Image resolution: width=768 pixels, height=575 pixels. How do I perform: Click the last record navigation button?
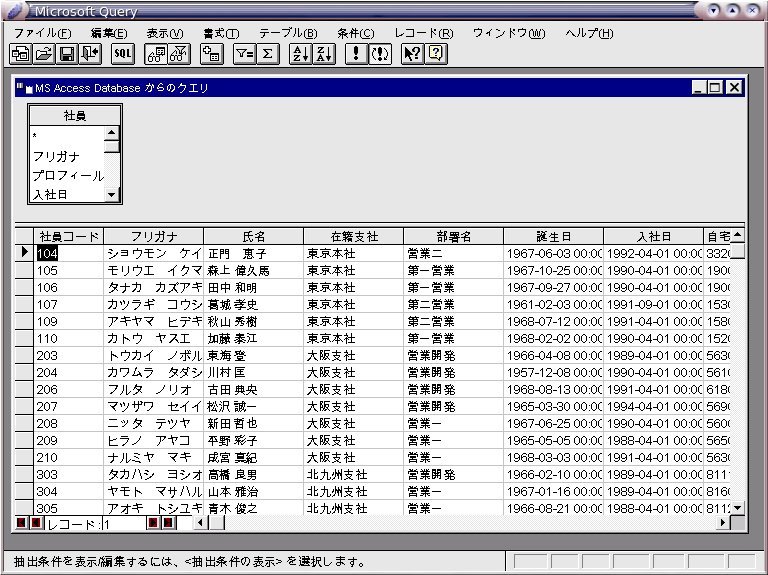[x=168, y=523]
